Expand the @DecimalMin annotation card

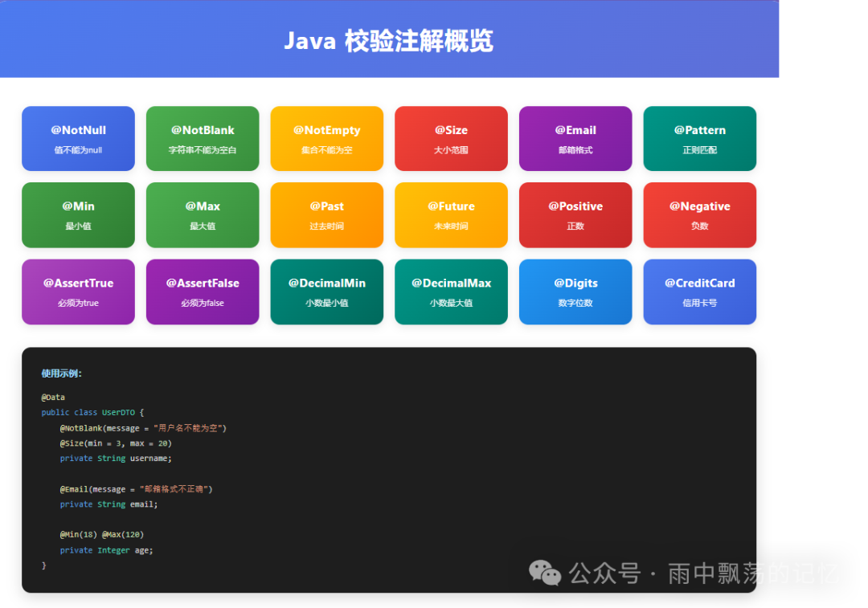pyautogui.click(x=326, y=292)
